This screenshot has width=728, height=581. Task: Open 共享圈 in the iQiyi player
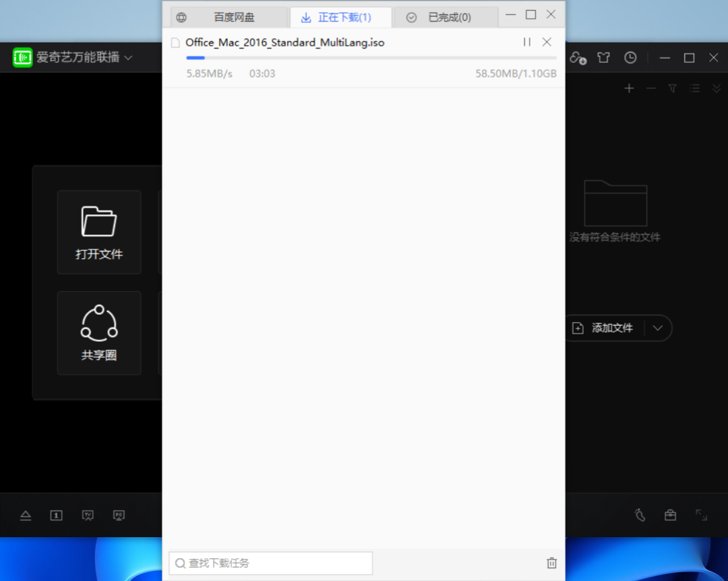pyautogui.click(x=99, y=333)
